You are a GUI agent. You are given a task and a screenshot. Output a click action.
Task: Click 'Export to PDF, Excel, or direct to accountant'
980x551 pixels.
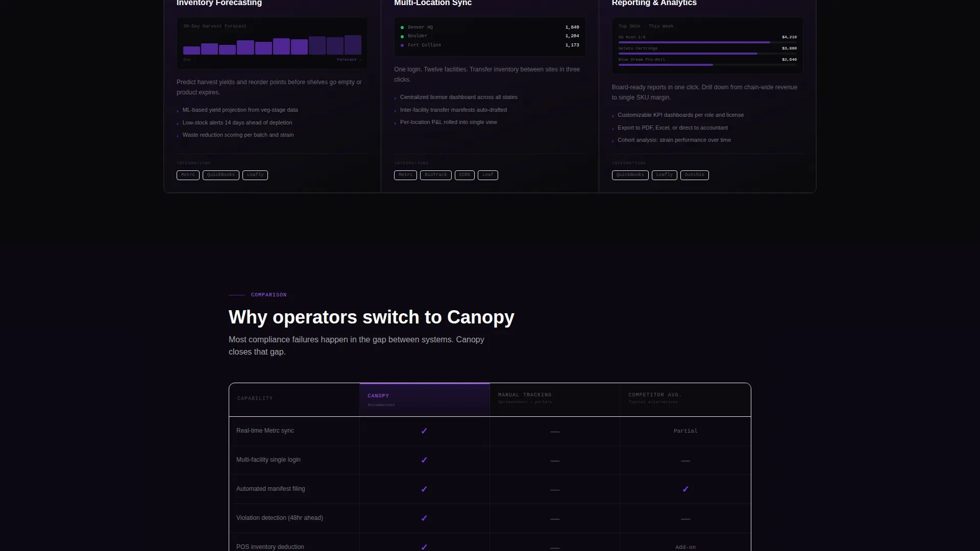[x=673, y=128]
